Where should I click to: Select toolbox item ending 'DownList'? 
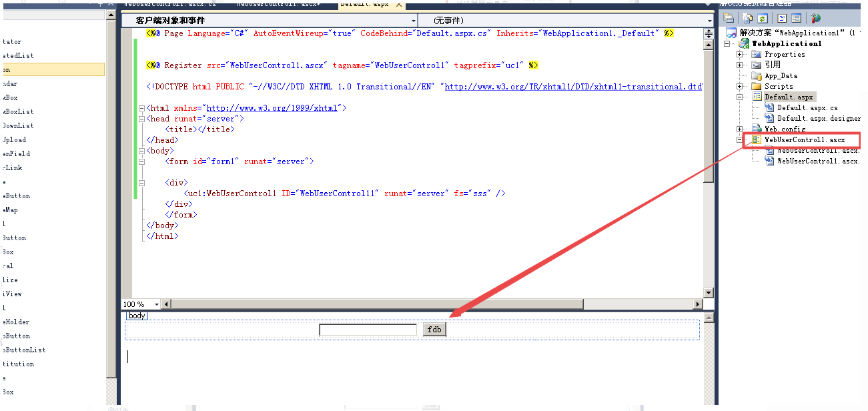(x=19, y=125)
